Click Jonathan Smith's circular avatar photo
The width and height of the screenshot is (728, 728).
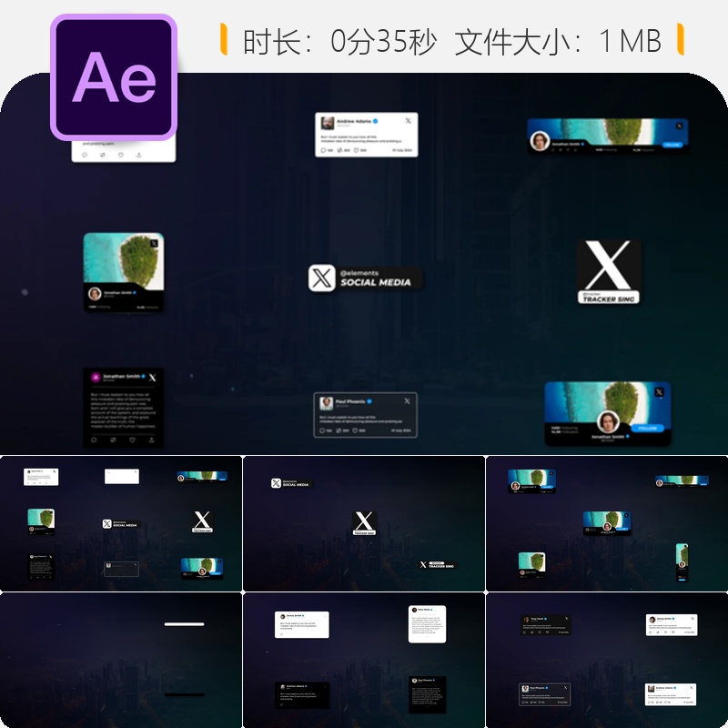[95, 294]
